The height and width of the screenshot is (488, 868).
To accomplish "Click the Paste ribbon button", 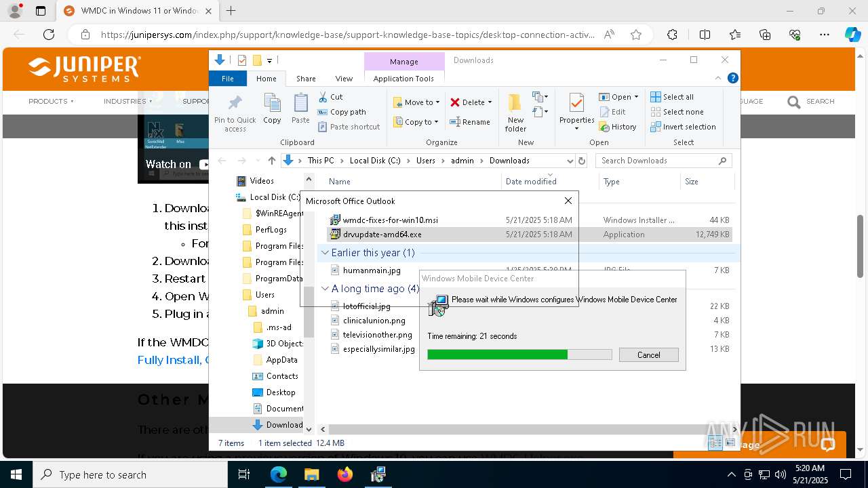I will tap(300, 109).
